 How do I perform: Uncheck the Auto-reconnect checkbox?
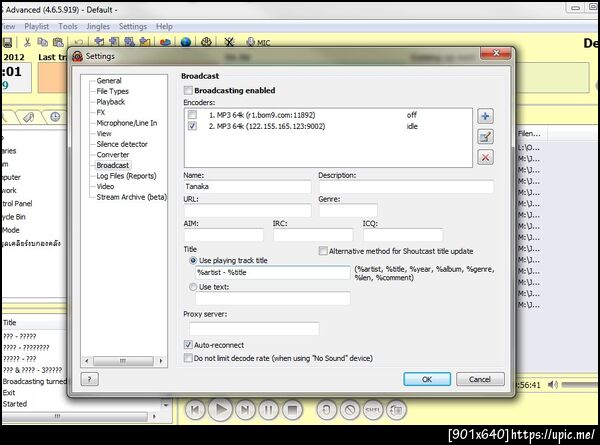click(188, 345)
